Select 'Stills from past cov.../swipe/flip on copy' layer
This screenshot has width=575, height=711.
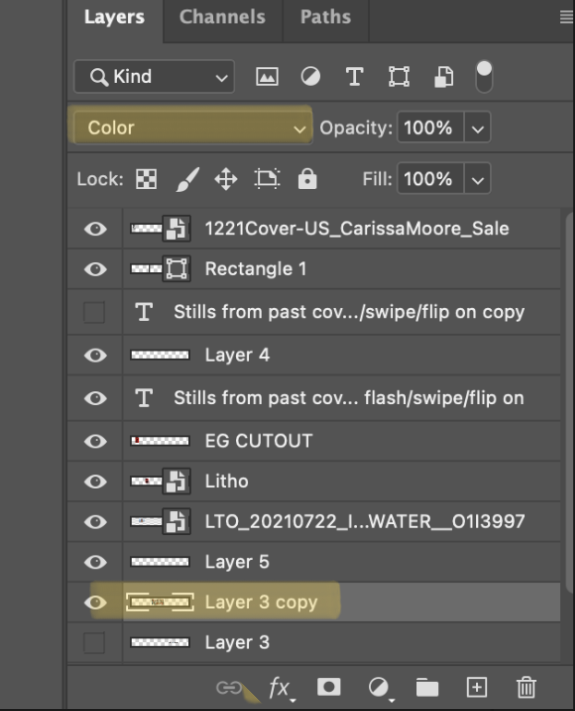(x=349, y=312)
